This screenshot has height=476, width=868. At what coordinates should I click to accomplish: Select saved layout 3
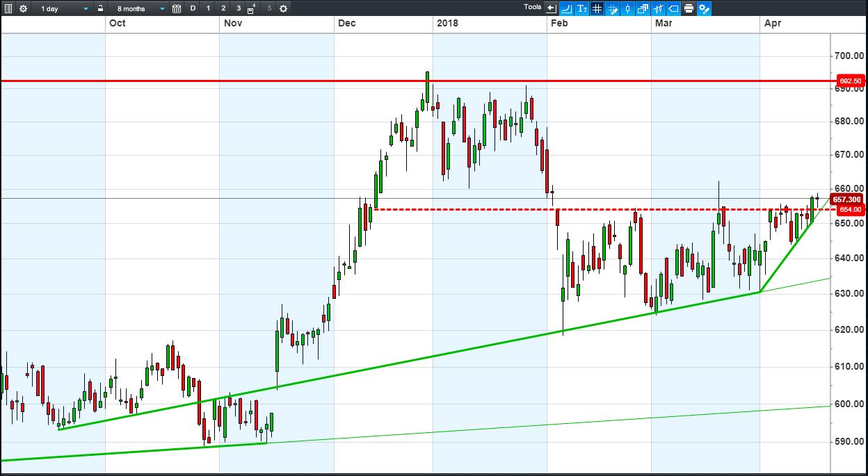pos(239,8)
